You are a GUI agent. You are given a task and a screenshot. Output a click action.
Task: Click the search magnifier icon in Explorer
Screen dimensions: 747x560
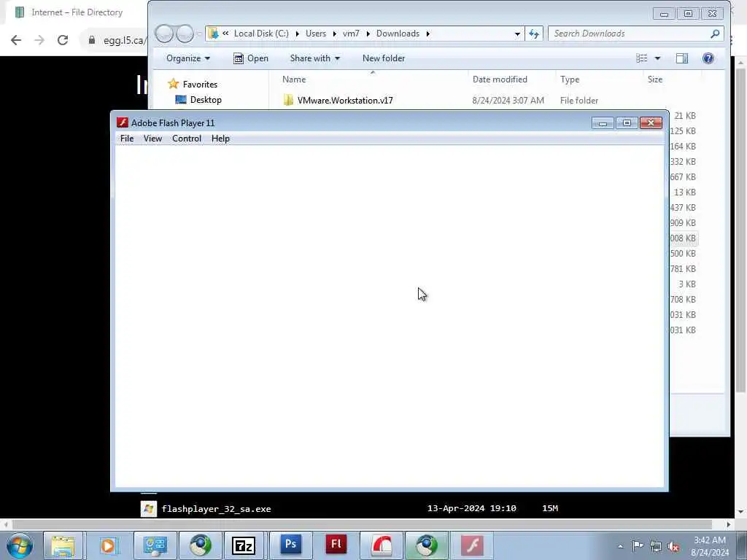[715, 34]
